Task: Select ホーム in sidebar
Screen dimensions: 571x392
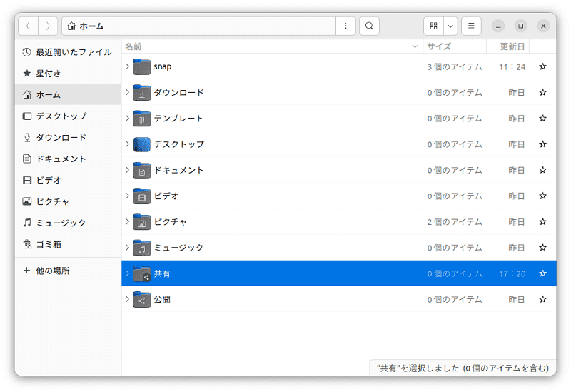Action: [68, 95]
